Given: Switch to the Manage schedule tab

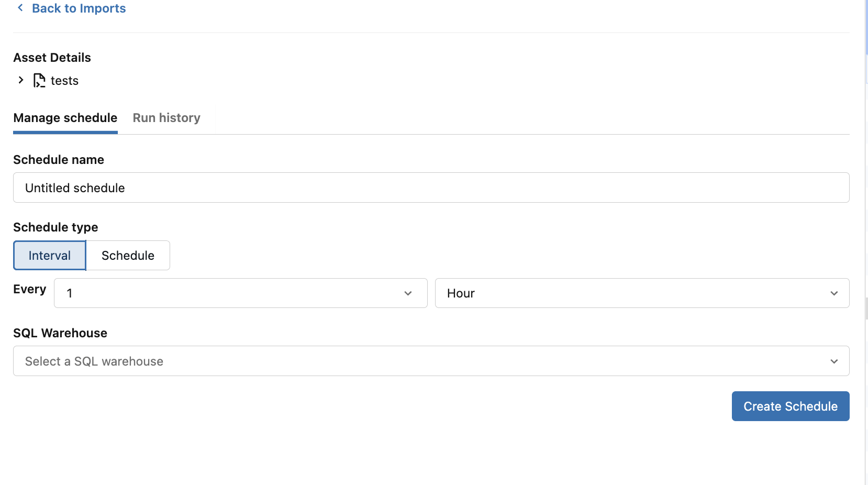Looking at the screenshot, I should 65,118.
